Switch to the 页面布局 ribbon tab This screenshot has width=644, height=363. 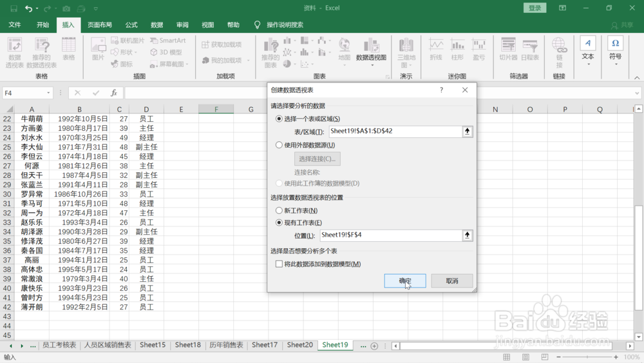(100, 25)
